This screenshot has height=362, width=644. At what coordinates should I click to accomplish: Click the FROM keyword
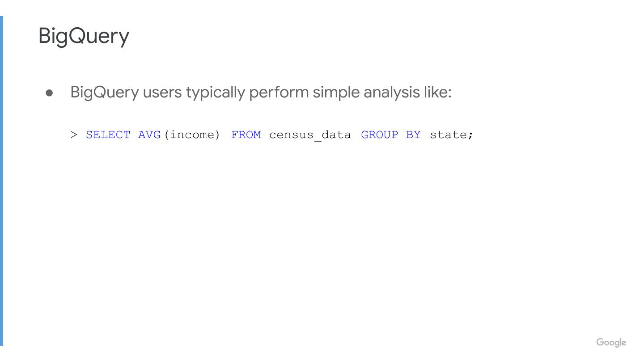pyautogui.click(x=246, y=135)
